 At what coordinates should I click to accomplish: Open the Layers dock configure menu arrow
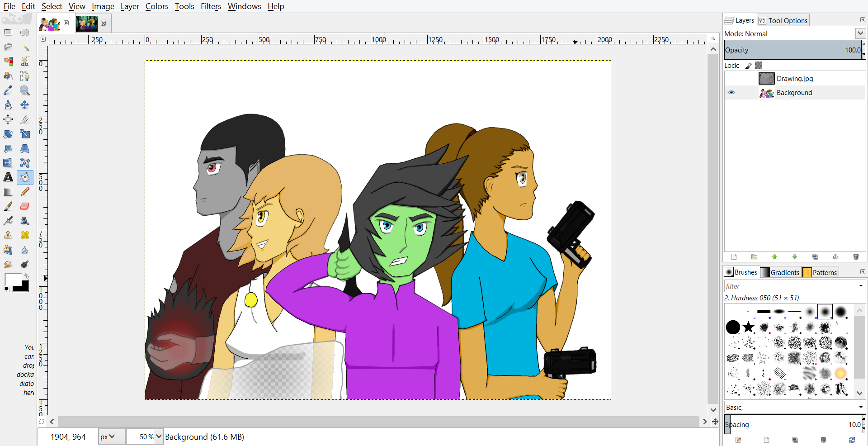(862, 20)
